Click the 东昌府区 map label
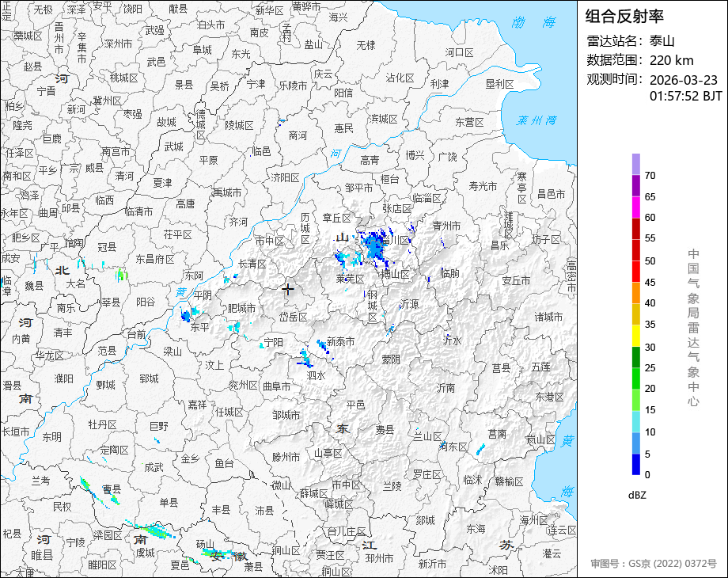Image resolution: width=728 pixels, height=578 pixels. (155, 259)
